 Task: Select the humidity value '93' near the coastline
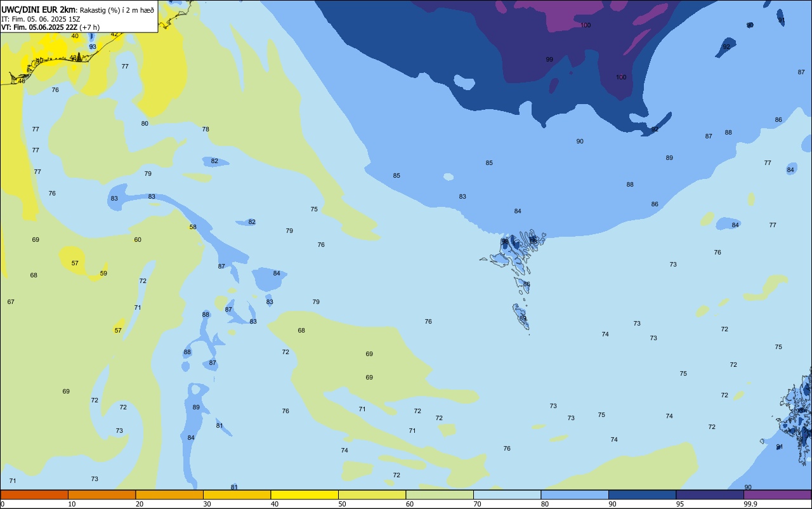[x=93, y=47]
